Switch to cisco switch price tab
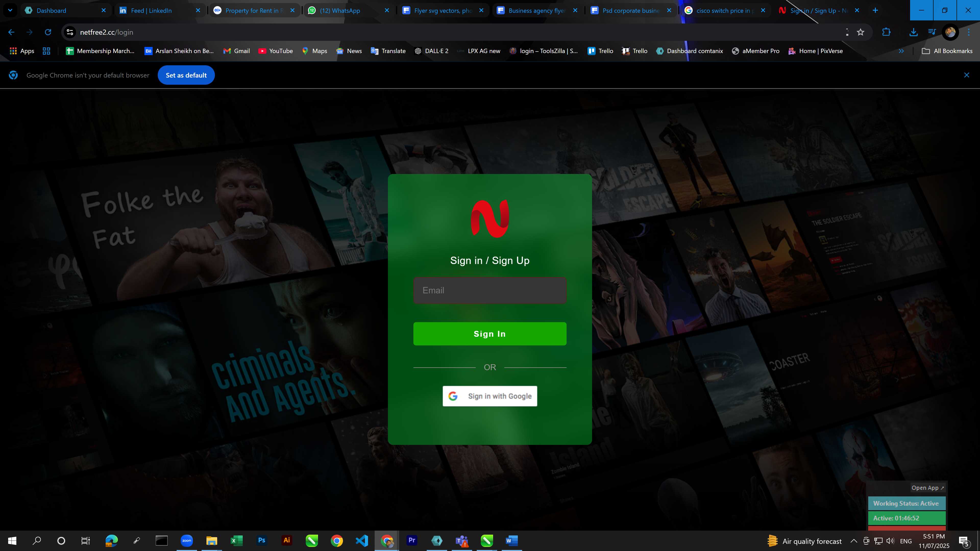980x551 pixels. (x=725, y=10)
